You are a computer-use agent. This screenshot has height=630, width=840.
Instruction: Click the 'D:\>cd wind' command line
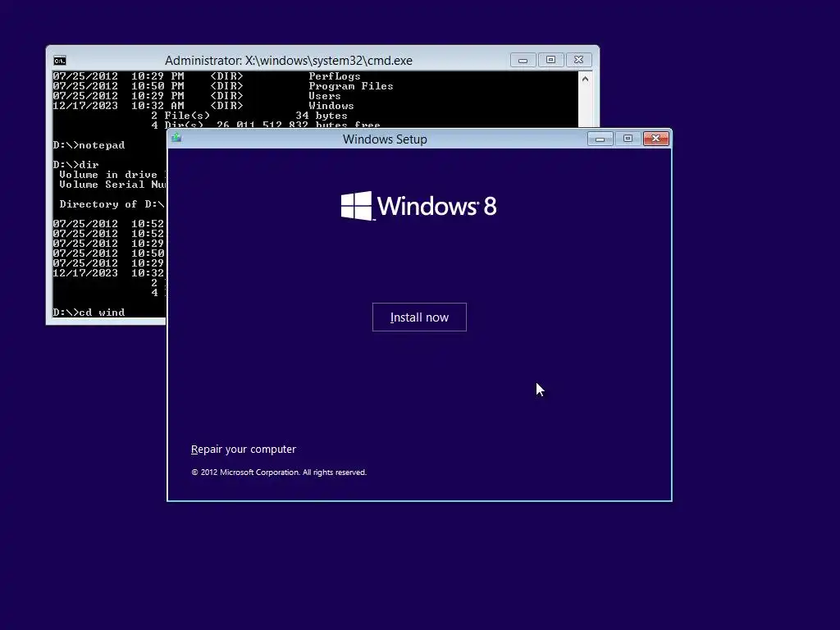click(x=89, y=313)
